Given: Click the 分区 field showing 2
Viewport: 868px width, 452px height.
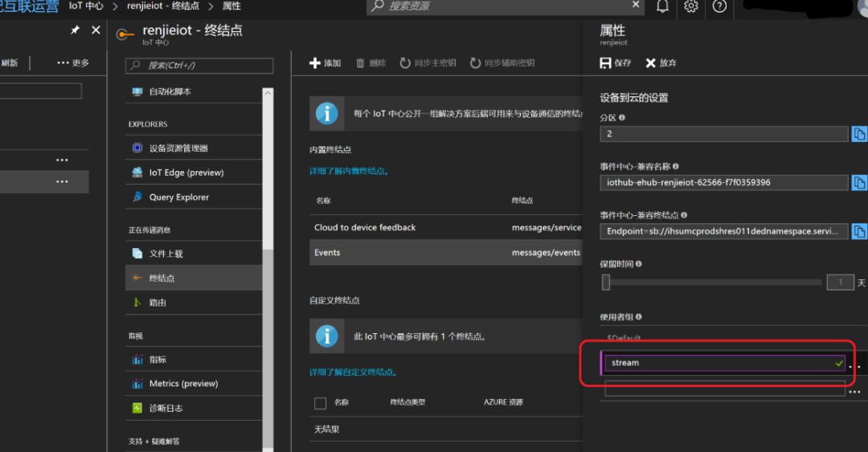Looking at the screenshot, I should 723,134.
